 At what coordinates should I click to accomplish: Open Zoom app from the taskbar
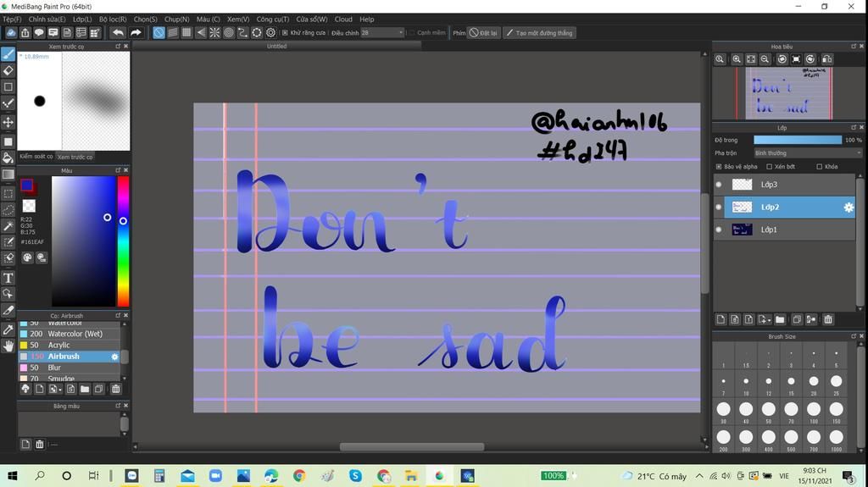tap(215, 475)
